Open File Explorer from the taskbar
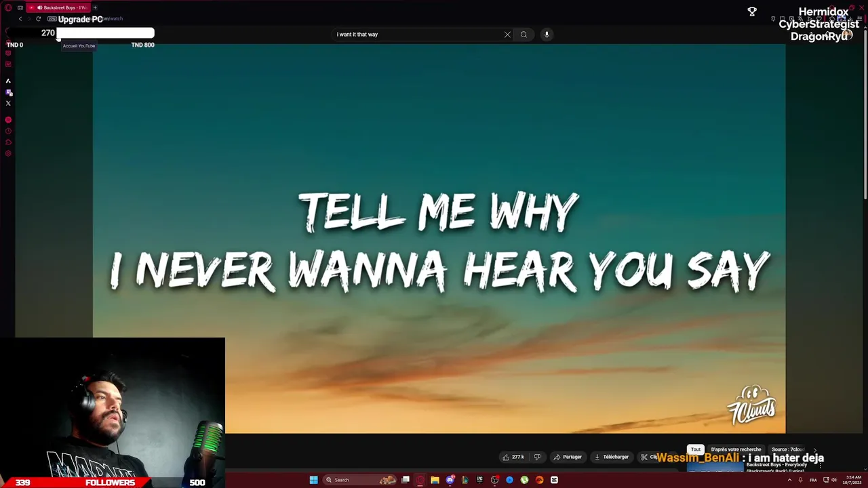 tap(435, 480)
